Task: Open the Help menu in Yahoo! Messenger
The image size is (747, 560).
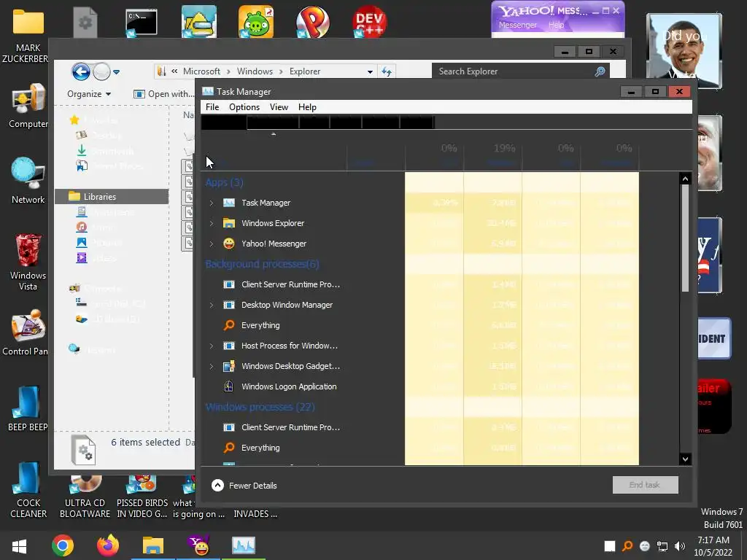Action: (556, 25)
